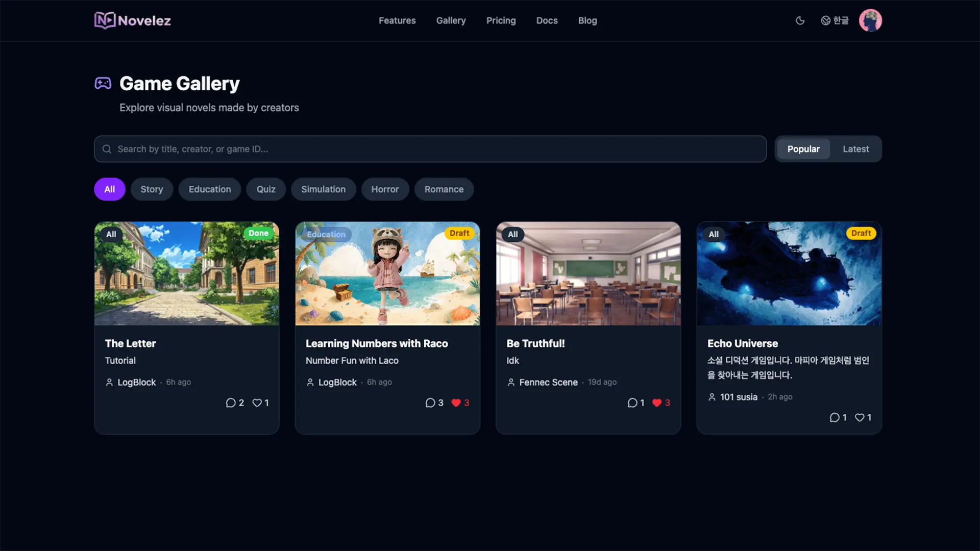
Task: Toggle dark mode moon icon
Action: [800, 20]
